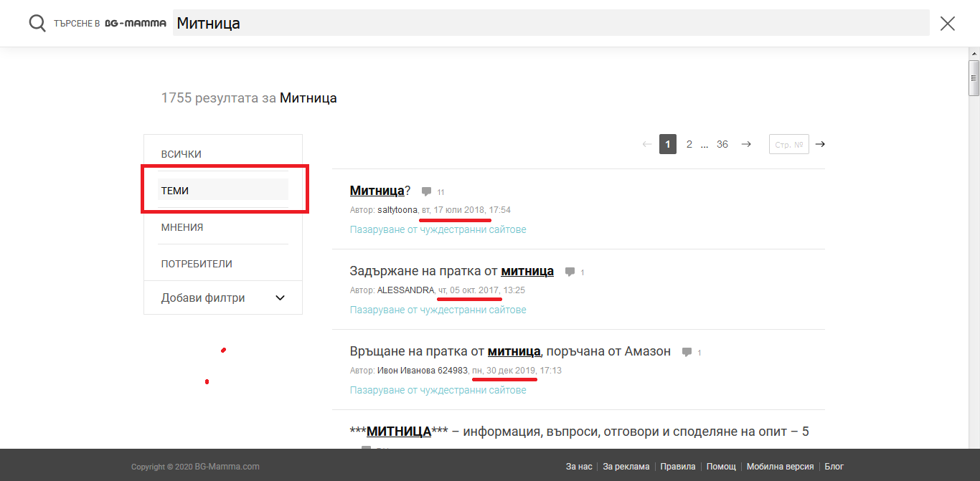
Task: Jump to page 36 of results
Action: pyautogui.click(x=722, y=144)
